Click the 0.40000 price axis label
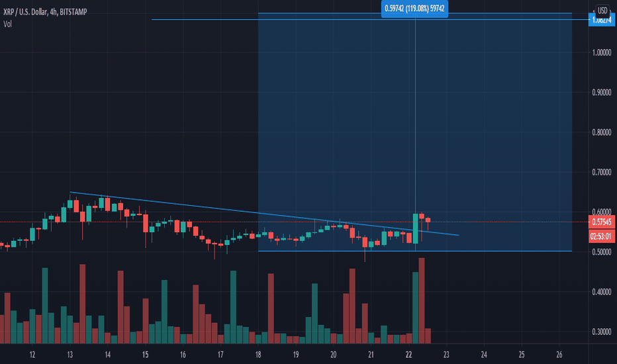Image resolution: width=617 pixels, height=364 pixels. 602,292
